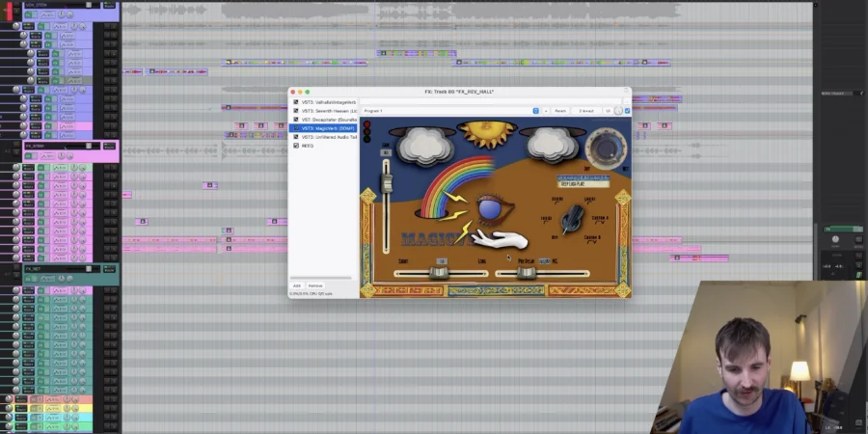
Task: Click the Custom A mode label
Action: (x=600, y=218)
